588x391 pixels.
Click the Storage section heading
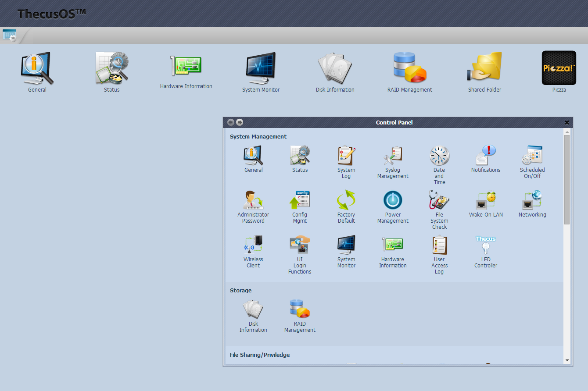click(241, 291)
